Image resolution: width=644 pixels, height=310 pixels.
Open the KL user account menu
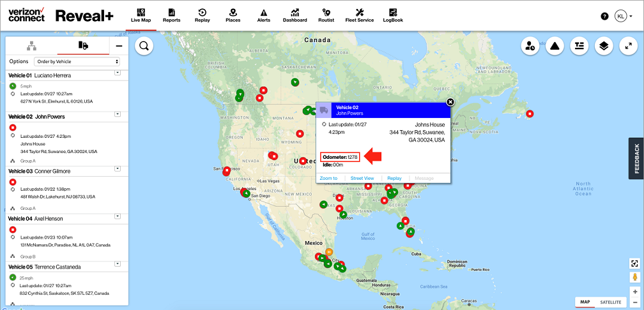point(623,16)
